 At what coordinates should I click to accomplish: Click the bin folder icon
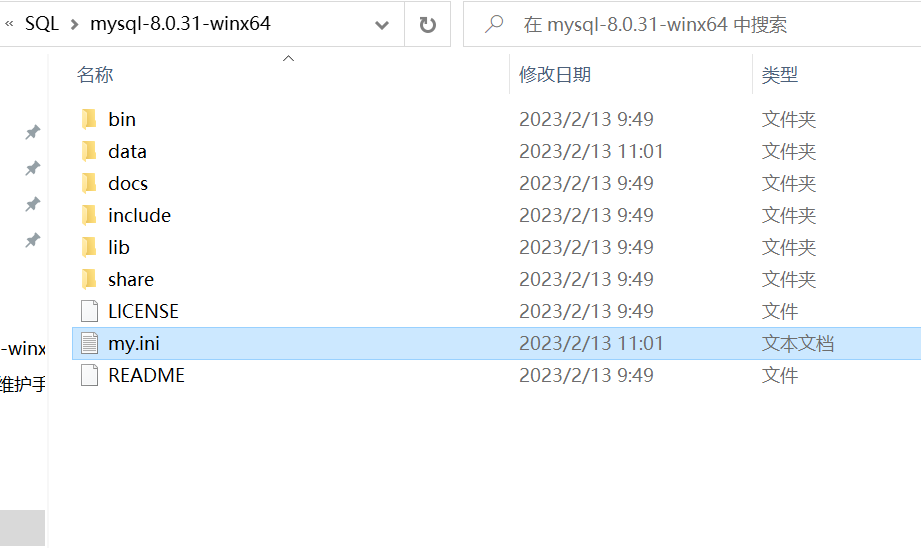[89, 119]
